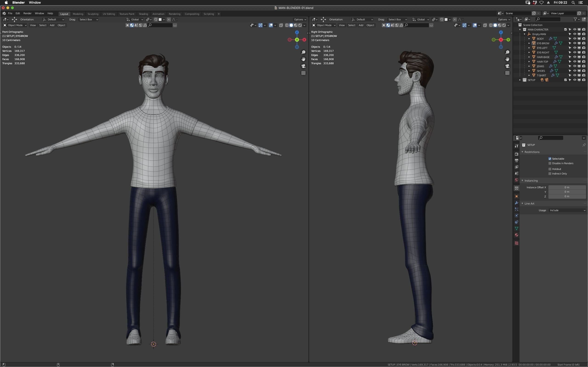This screenshot has height=367, width=588.
Task: Uncheck the Selectable checkbox
Action: (550, 159)
